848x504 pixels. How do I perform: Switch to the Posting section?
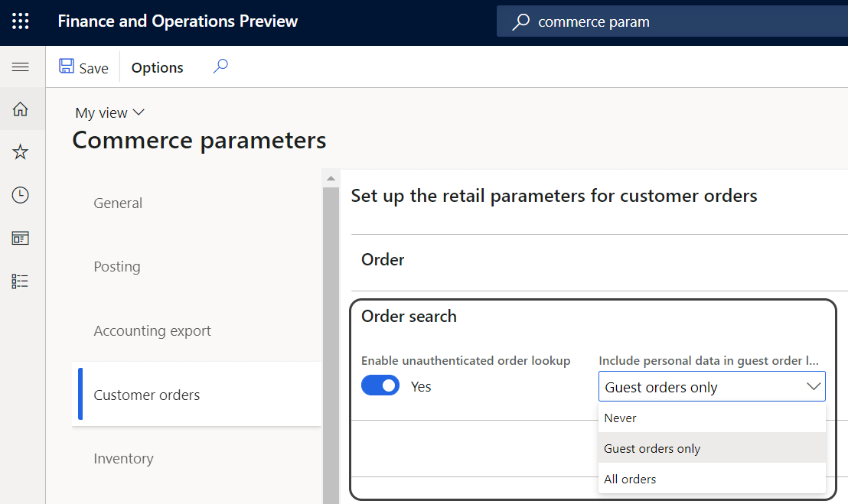click(x=116, y=266)
